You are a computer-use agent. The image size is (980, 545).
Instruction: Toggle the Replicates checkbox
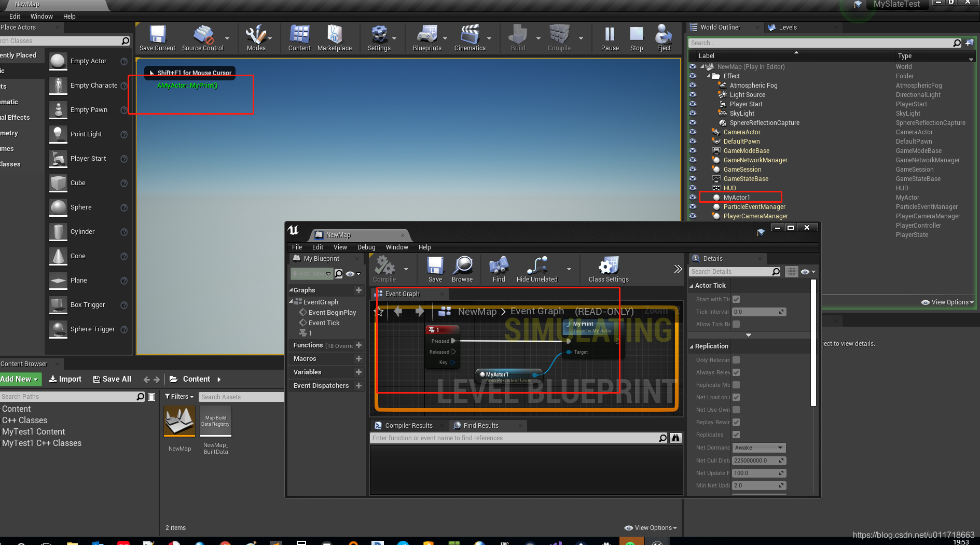pyautogui.click(x=736, y=435)
